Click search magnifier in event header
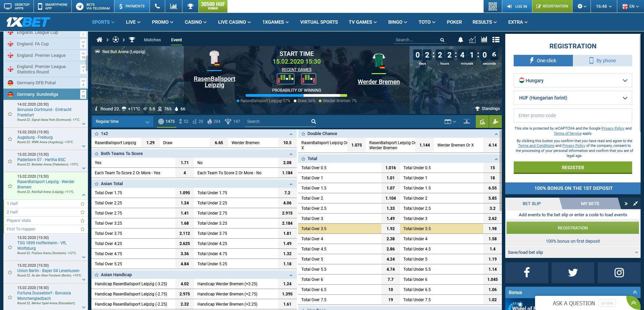Image resolution: width=644 pixels, height=310 pixels. coord(442,40)
